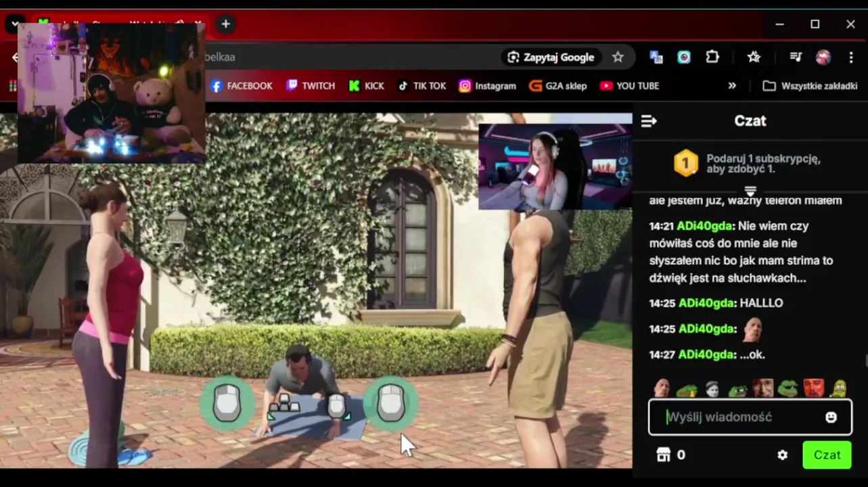This screenshot has height=487, width=868.
Task: Open a new browser tab
Action: tap(226, 24)
